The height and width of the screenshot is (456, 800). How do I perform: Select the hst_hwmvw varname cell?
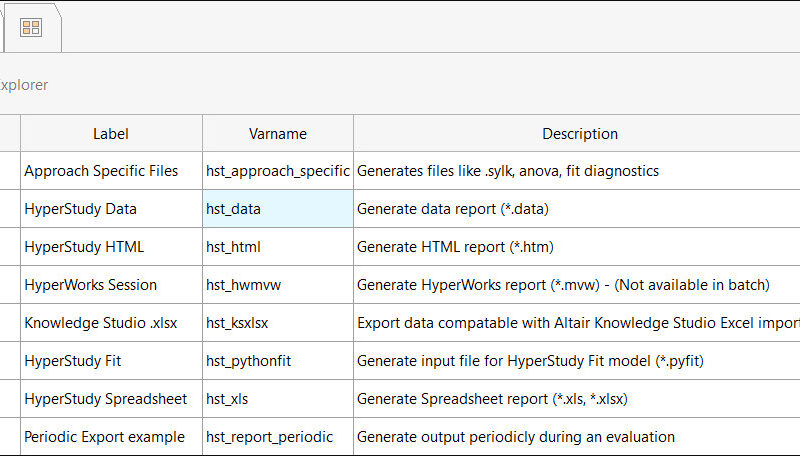pyautogui.click(x=278, y=285)
